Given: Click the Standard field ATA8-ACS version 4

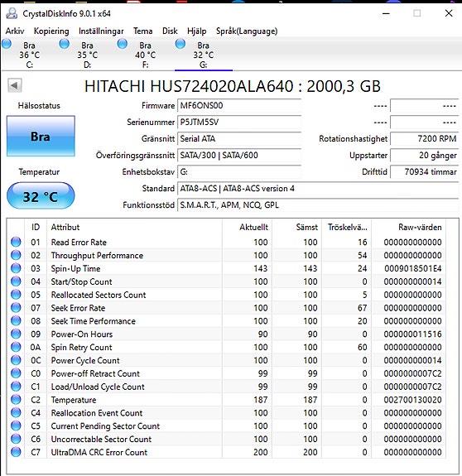Looking at the screenshot, I should tap(318, 189).
